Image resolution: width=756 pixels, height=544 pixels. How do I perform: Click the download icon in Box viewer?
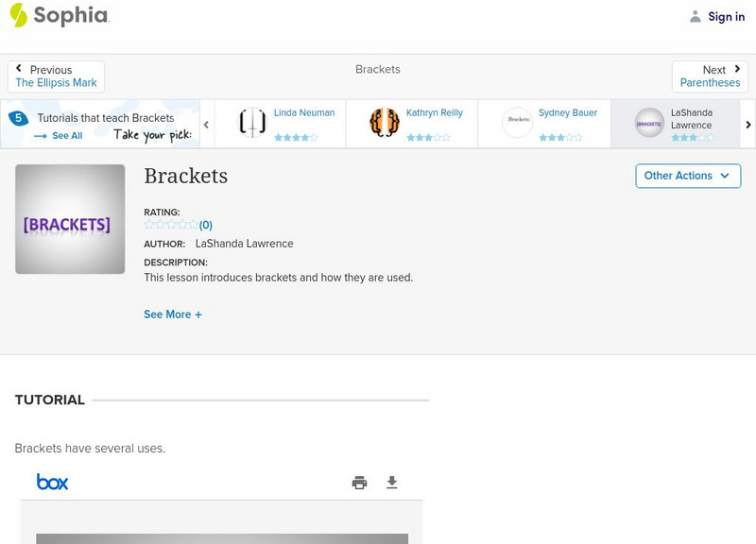[x=392, y=483]
